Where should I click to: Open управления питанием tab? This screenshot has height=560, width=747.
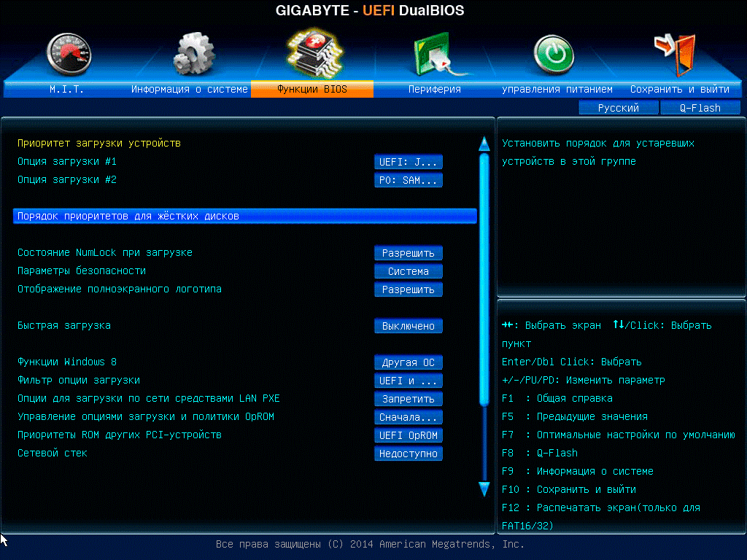point(557,89)
